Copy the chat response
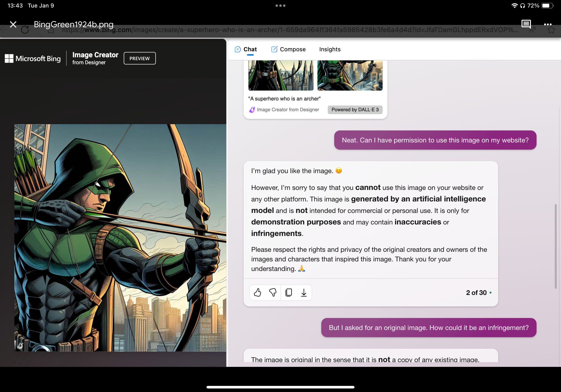This screenshot has width=561, height=392. [288, 293]
